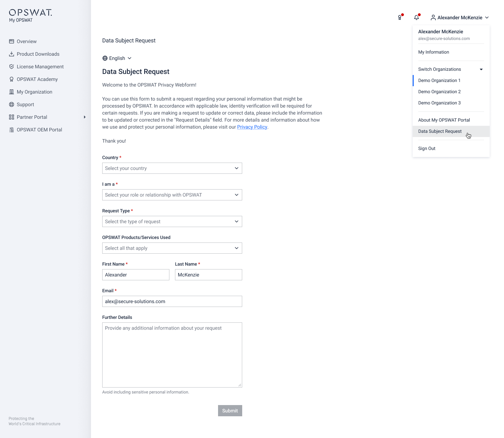The width and height of the screenshot is (504, 438).
Task: Click 'Protecting the World's Critical Infrastructure' footer
Action: (x=35, y=421)
